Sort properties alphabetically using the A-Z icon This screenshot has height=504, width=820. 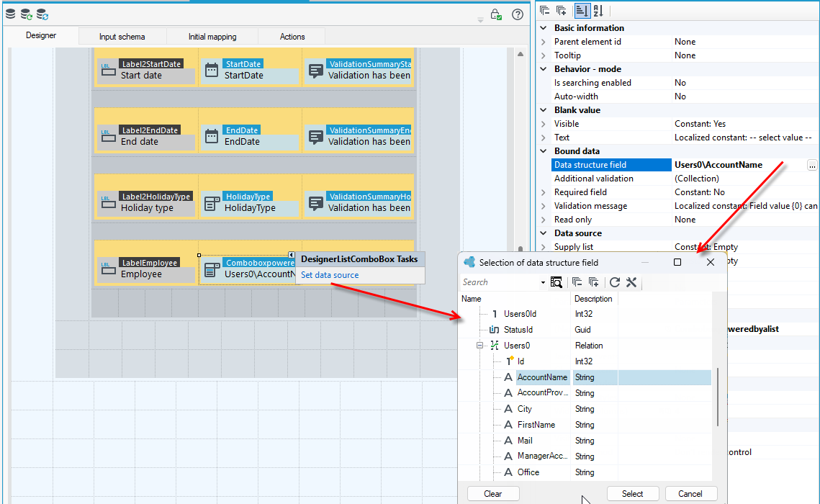599,11
